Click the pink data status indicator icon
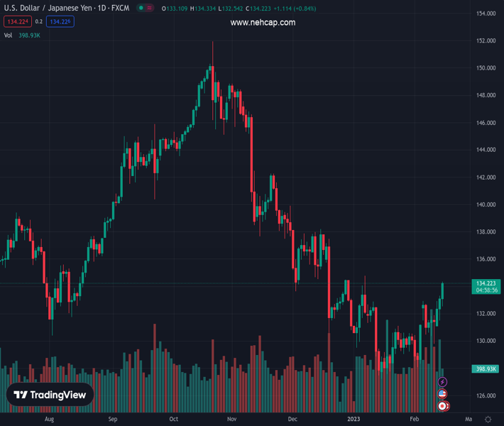This screenshot has width=504, height=426. 151,9
